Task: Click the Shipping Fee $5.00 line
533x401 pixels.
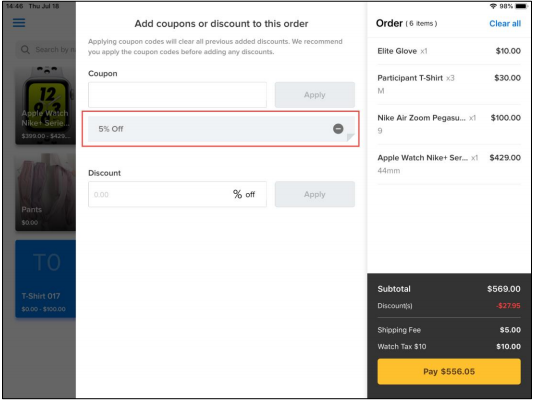Action: tap(449, 330)
